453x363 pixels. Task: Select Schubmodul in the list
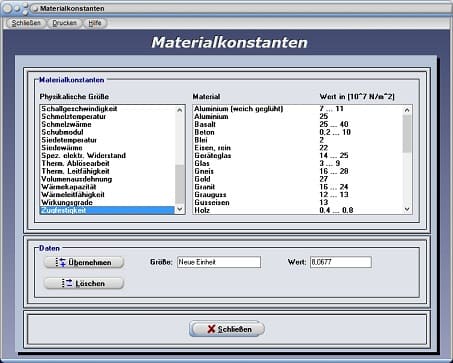pyautogui.click(x=107, y=132)
